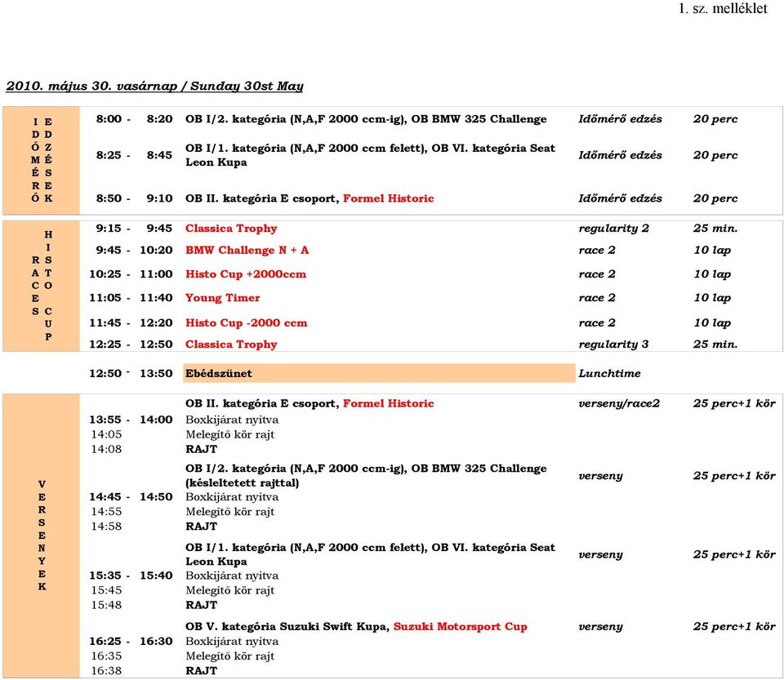Click the 14:05 warm-up lap time
784x680 pixels.
[106, 434]
